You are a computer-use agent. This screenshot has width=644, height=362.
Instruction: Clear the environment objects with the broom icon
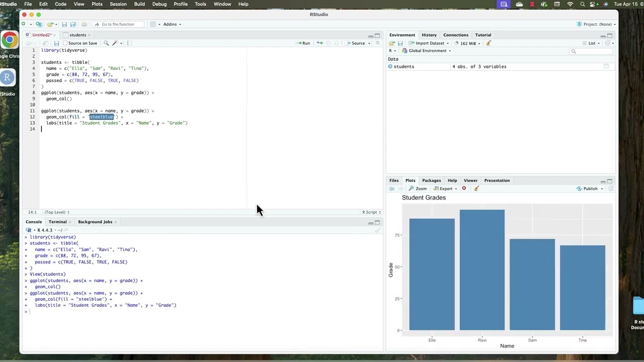[x=488, y=43]
